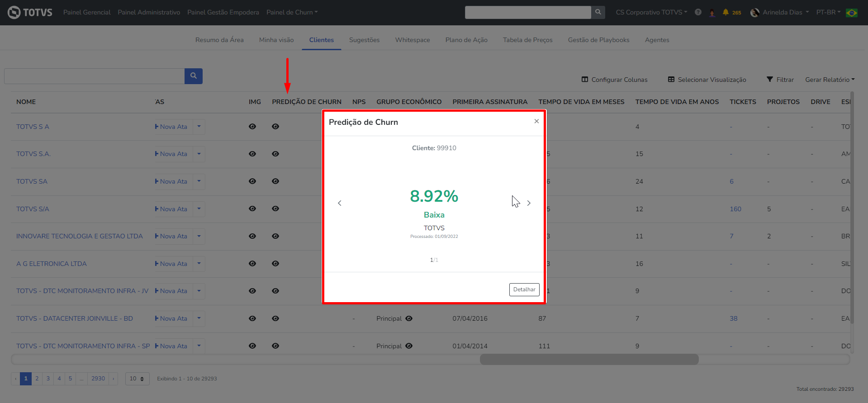Go to next page arrow
Image resolution: width=868 pixels, height=403 pixels.
coord(114,379)
